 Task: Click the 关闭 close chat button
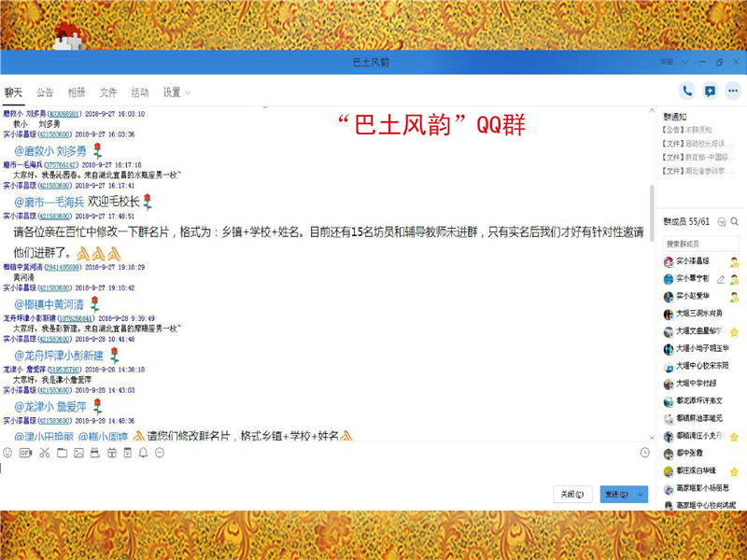571,494
